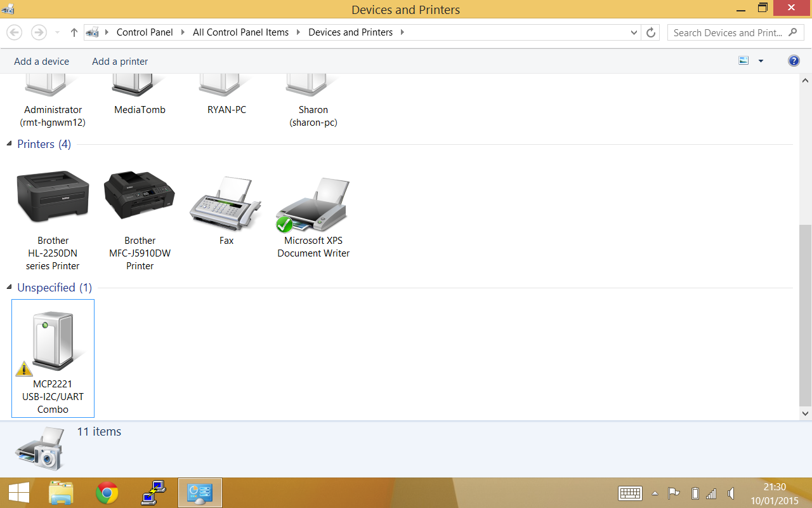Screen dimensions: 812x508
Task: Go up one level with up arrow
Action: coord(74,32)
